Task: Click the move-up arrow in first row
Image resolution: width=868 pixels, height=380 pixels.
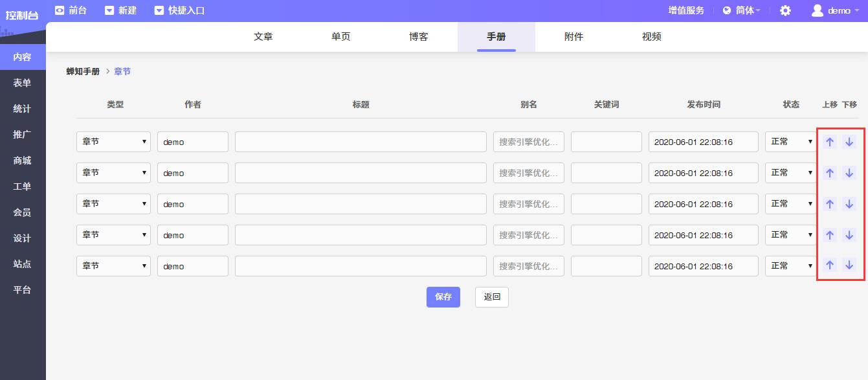Action: [830, 142]
